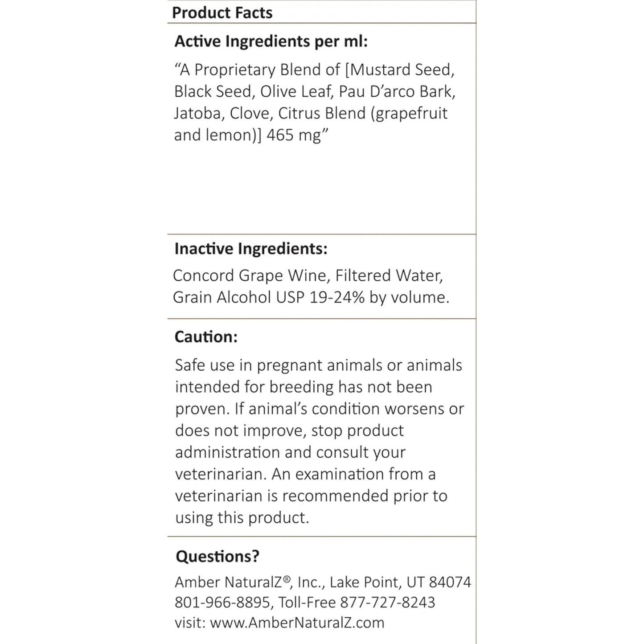Click the toll-free number 877-727-8243
Screen dimensions: 644x644
[x=387, y=603]
